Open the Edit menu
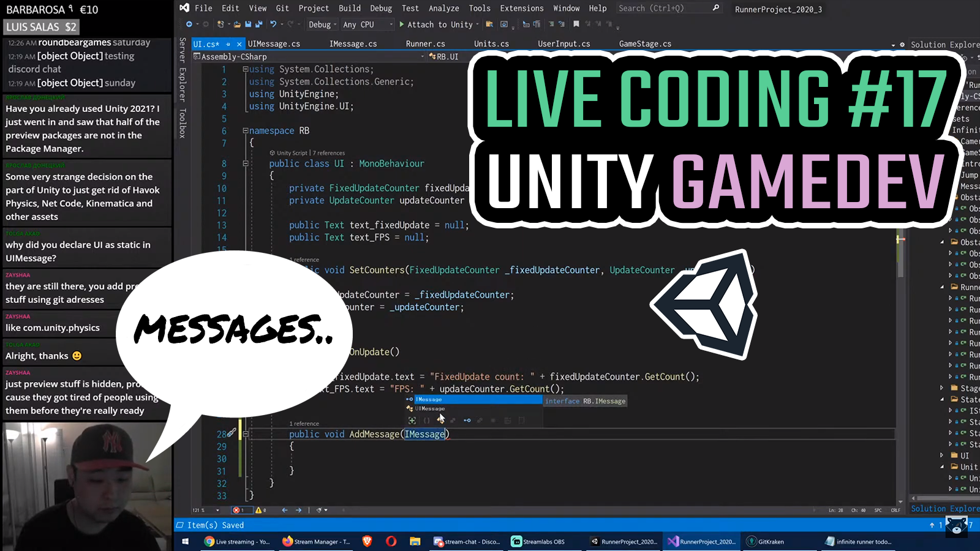The width and height of the screenshot is (980, 551). [x=231, y=8]
